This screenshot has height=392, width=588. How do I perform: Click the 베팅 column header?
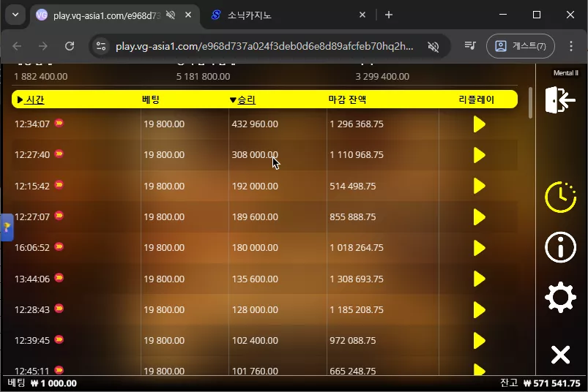coord(151,99)
